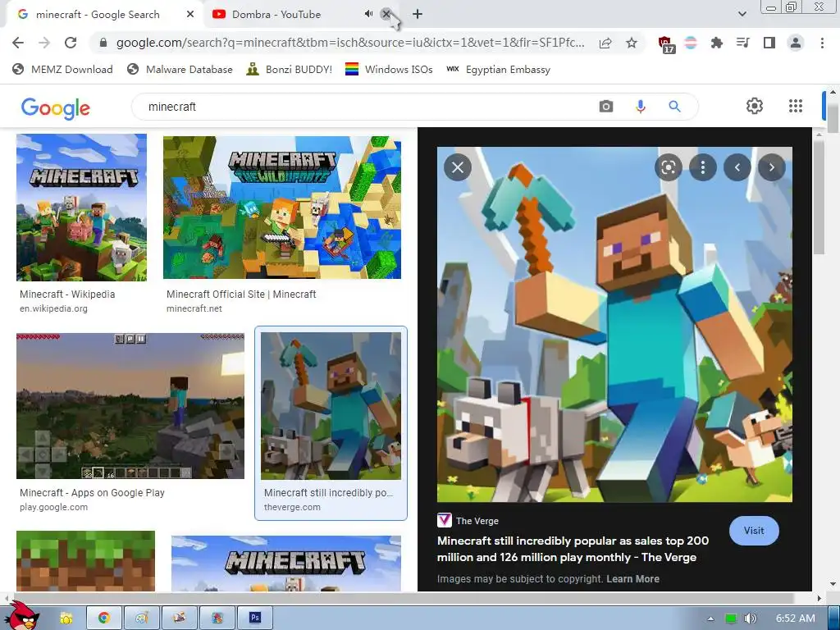
Task: Open The Verge source link in preview
Action: 468,521
